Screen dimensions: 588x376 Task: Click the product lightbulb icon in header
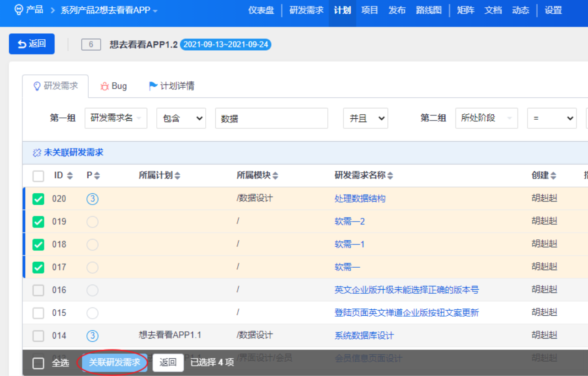19,10
